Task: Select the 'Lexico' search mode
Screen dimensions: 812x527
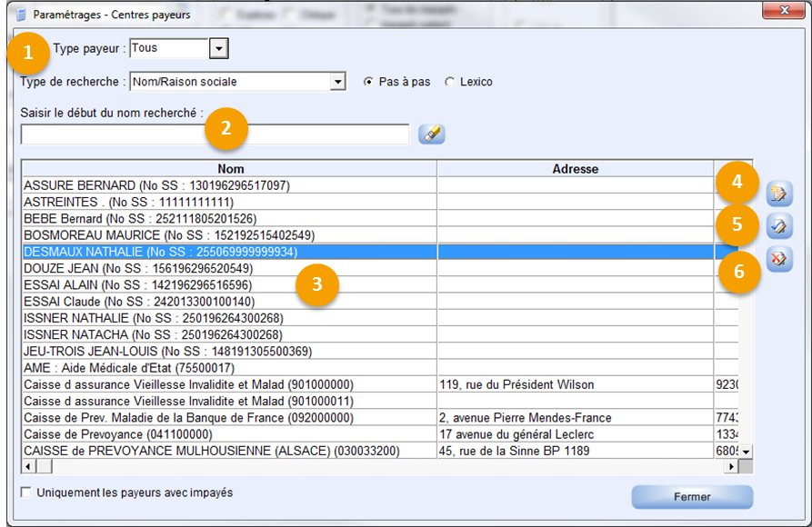Action: [x=449, y=82]
